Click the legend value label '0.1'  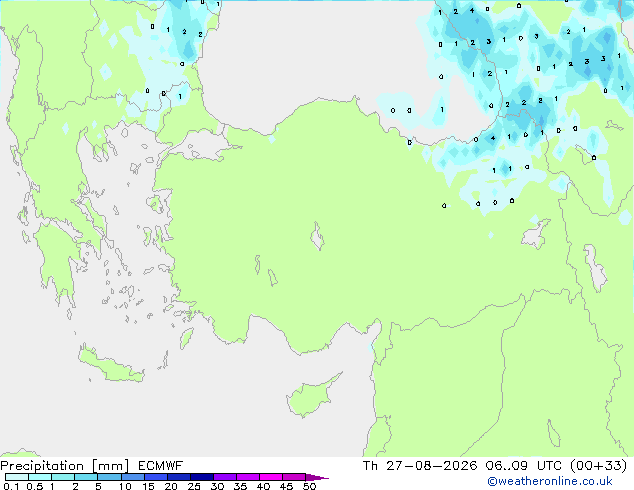pyautogui.click(x=11, y=486)
